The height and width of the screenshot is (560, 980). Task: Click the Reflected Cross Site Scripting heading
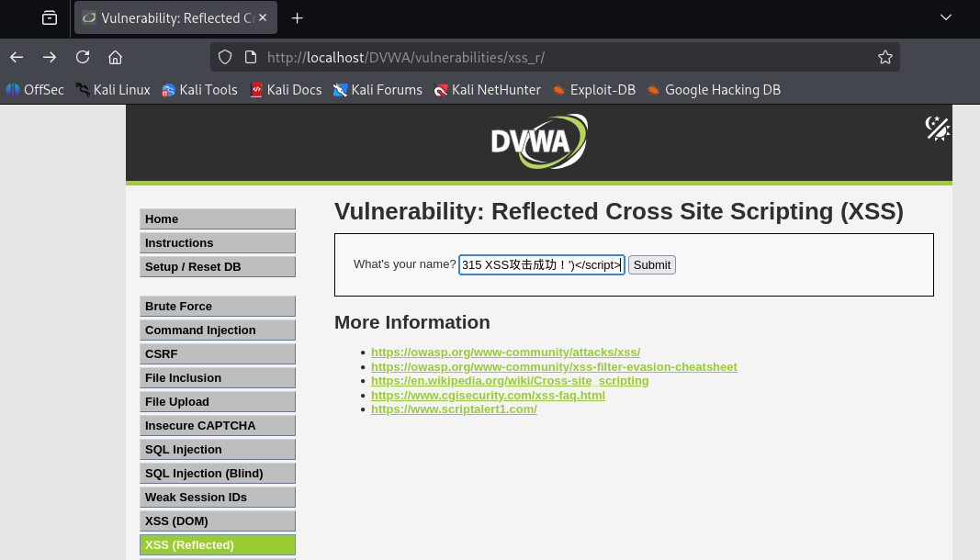click(619, 212)
